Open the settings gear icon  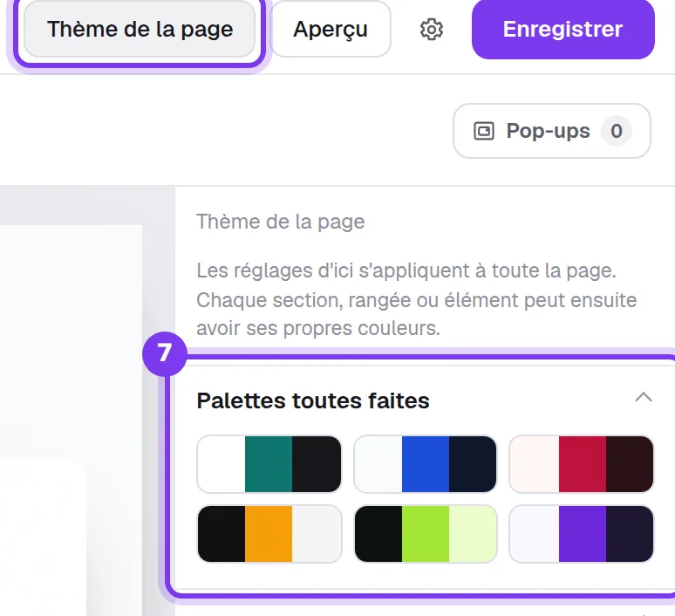[432, 30]
